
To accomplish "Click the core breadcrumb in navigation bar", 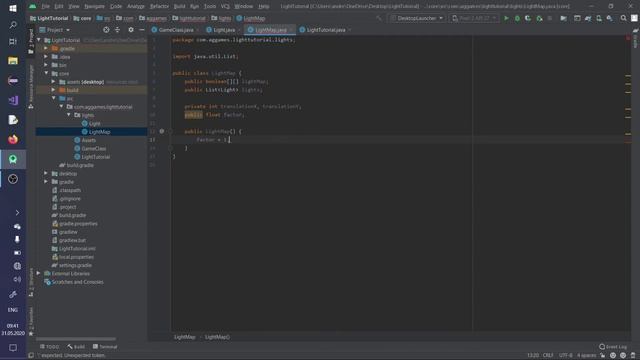I will [x=82, y=18].
